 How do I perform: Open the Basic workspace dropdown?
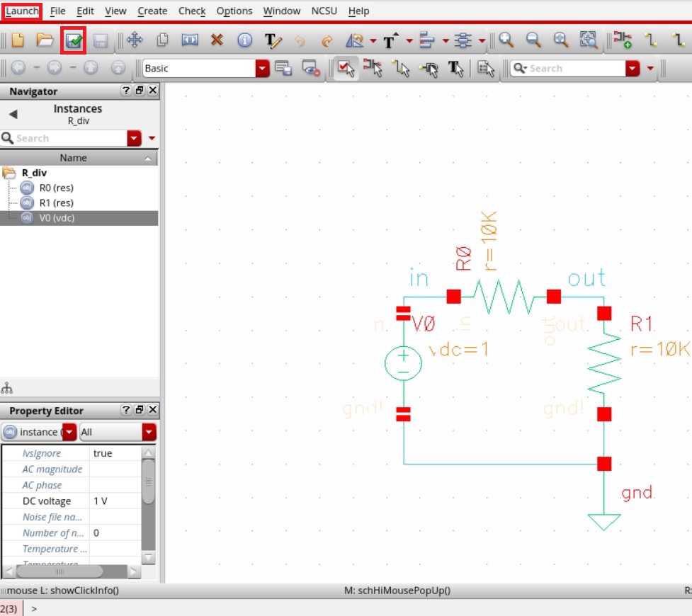coord(263,68)
